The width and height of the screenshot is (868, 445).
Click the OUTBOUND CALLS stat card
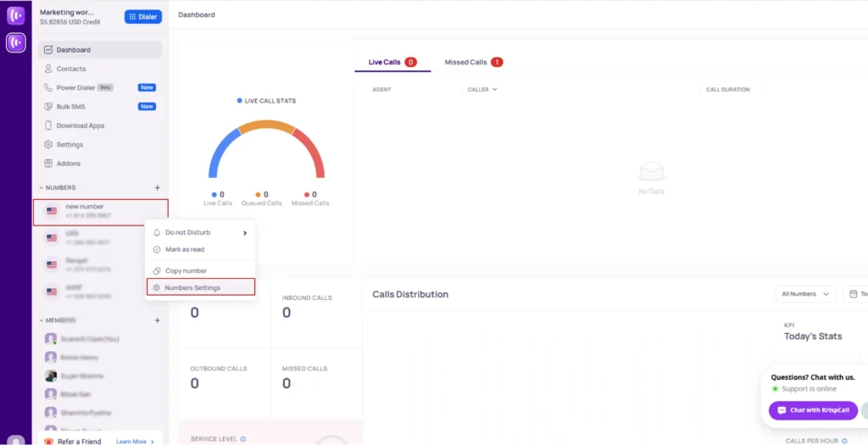pyautogui.click(x=225, y=384)
